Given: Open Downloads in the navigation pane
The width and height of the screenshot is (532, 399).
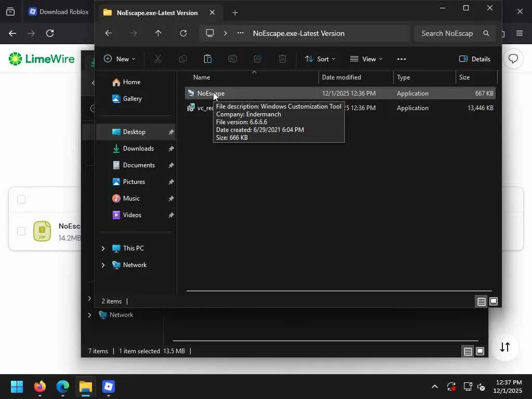Looking at the screenshot, I should click(138, 149).
